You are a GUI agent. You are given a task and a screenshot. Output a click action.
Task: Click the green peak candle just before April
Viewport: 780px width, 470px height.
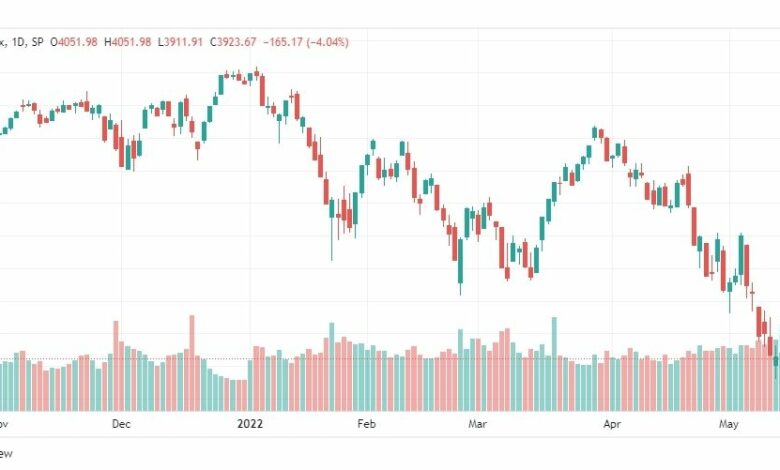pyautogui.click(x=594, y=132)
